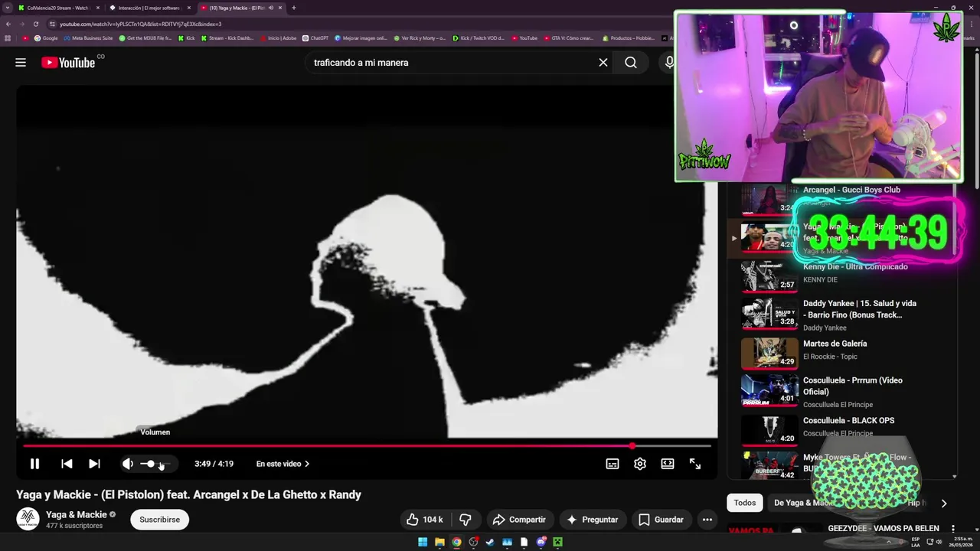The image size is (980, 551).
Task: Open File Explorer from the taskbar
Action: [439, 542]
